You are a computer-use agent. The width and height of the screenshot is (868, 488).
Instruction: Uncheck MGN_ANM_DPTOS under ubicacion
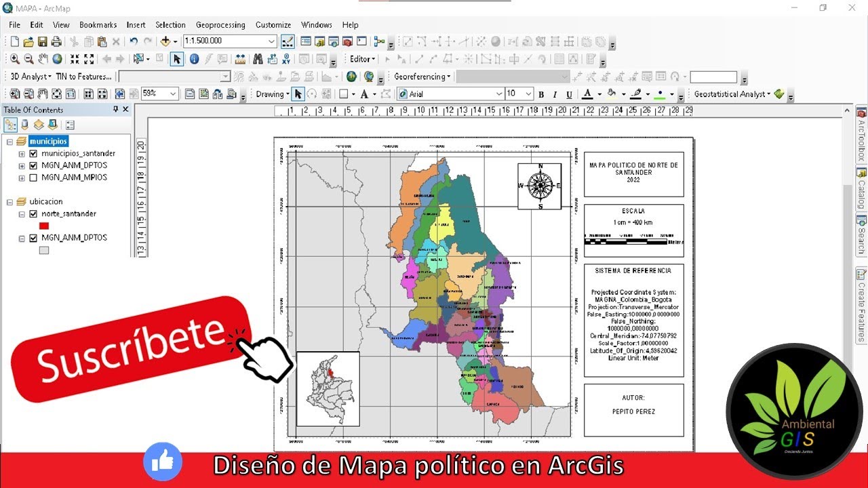click(x=33, y=238)
